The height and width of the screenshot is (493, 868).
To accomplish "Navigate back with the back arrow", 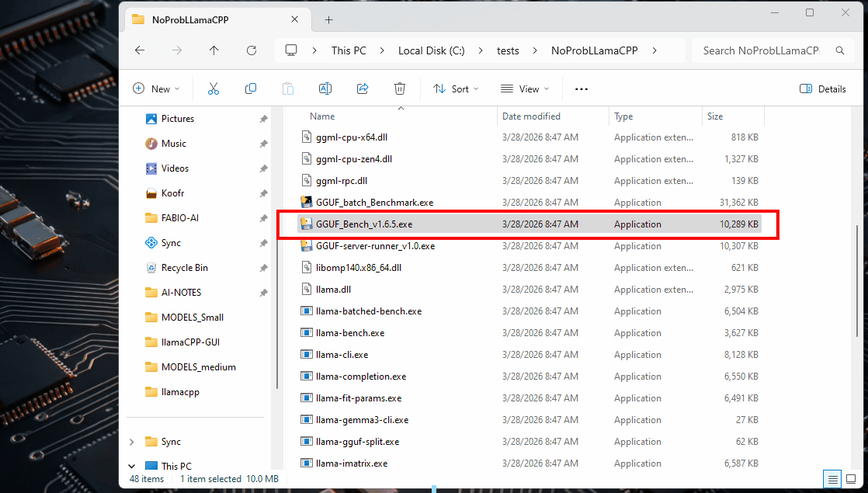I will pyautogui.click(x=140, y=50).
